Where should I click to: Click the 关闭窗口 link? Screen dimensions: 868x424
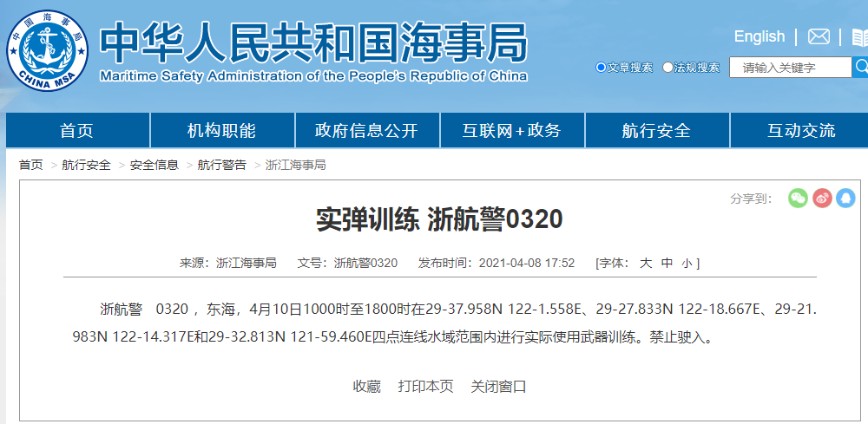tap(498, 387)
